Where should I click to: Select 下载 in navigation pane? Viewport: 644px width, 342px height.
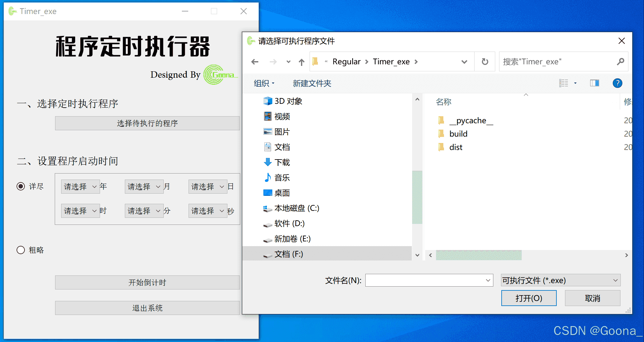(x=277, y=162)
